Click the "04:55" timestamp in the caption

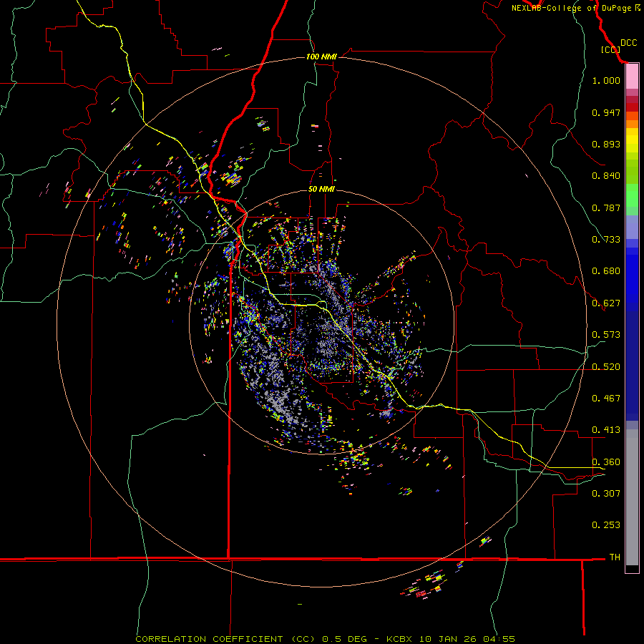[x=499, y=639]
